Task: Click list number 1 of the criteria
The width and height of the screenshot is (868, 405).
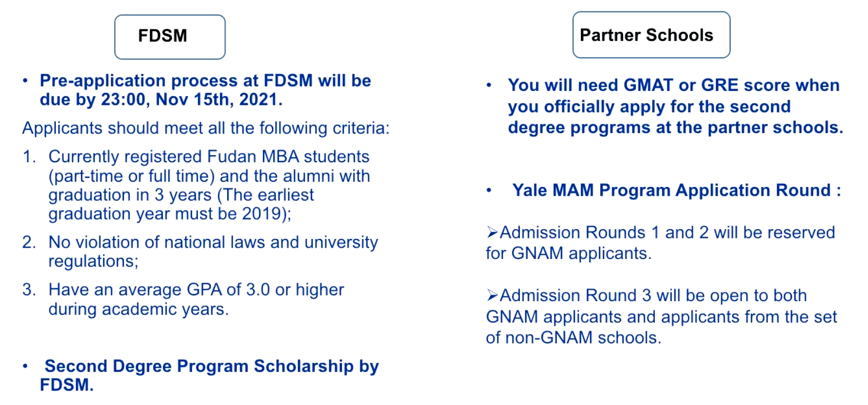Action: click(29, 157)
